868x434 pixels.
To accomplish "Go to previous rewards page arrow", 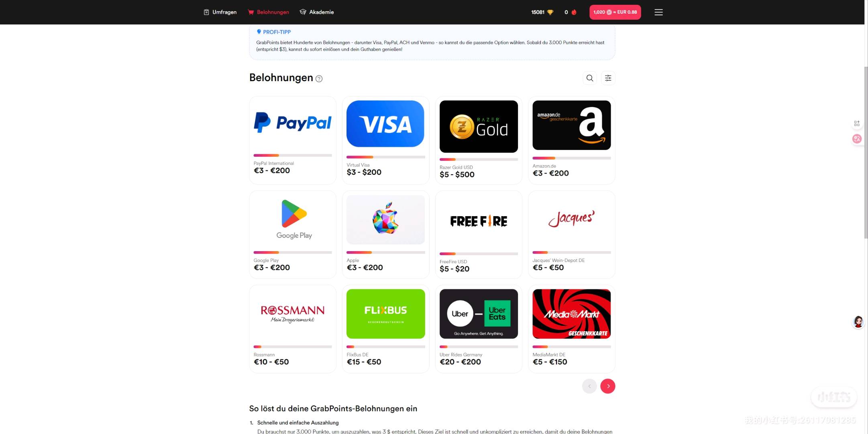I will 589,386.
